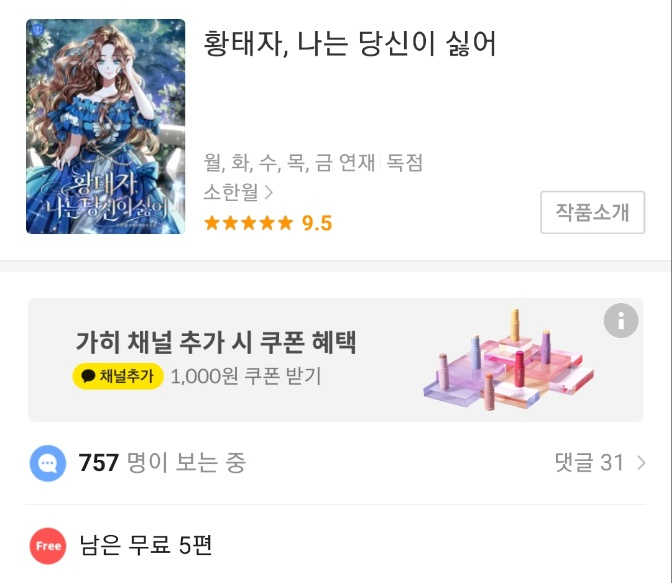672x583 pixels.
Task: Open author 소한월 page
Action: coord(232,192)
